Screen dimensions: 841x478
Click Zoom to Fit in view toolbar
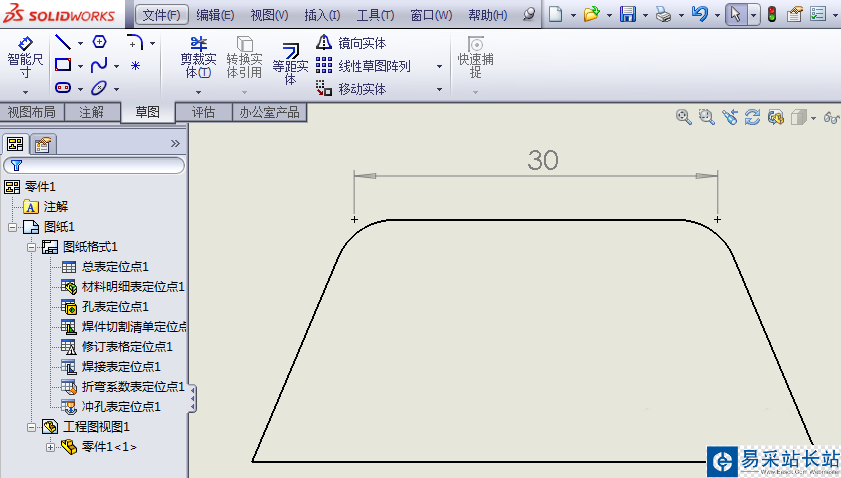pos(683,117)
